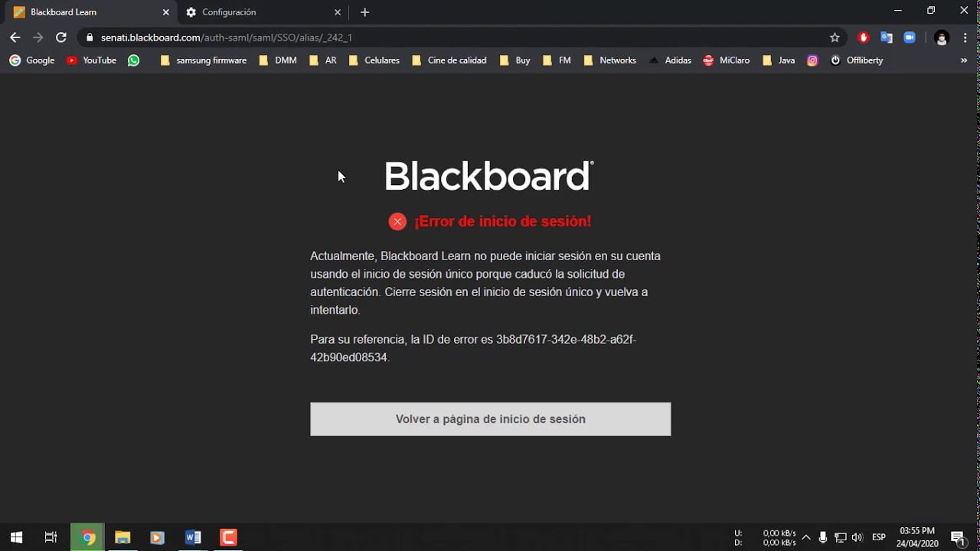Screen dimensions: 980x551
Task: View site security padlock info
Action: pos(90,37)
